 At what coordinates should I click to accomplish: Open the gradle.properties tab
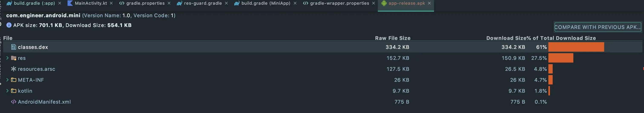click(x=145, y=3)
